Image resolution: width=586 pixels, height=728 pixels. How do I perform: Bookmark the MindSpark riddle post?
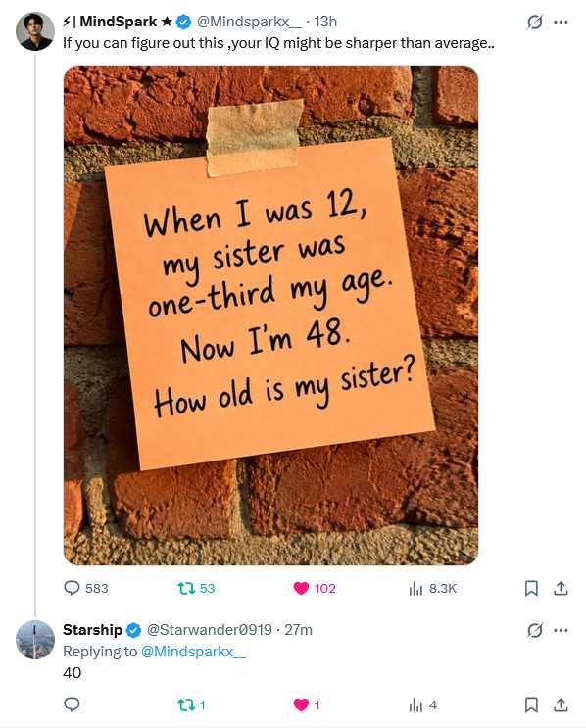[531, 589]
